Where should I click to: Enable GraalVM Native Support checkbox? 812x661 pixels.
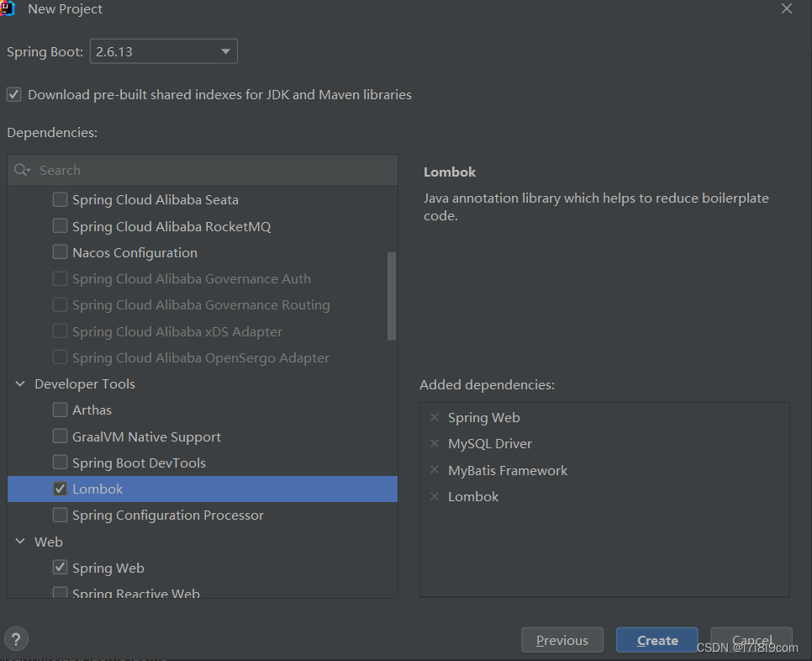(x=60, y=436)
